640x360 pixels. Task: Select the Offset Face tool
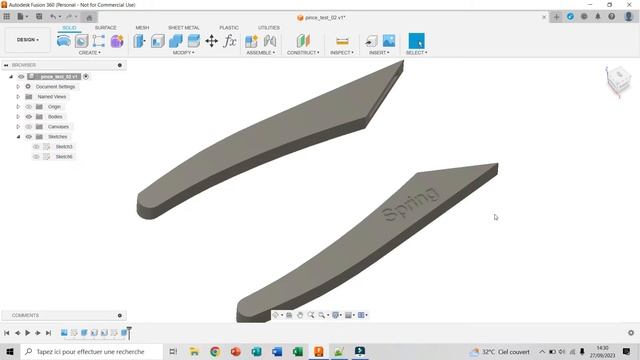[x=193, y=41]
